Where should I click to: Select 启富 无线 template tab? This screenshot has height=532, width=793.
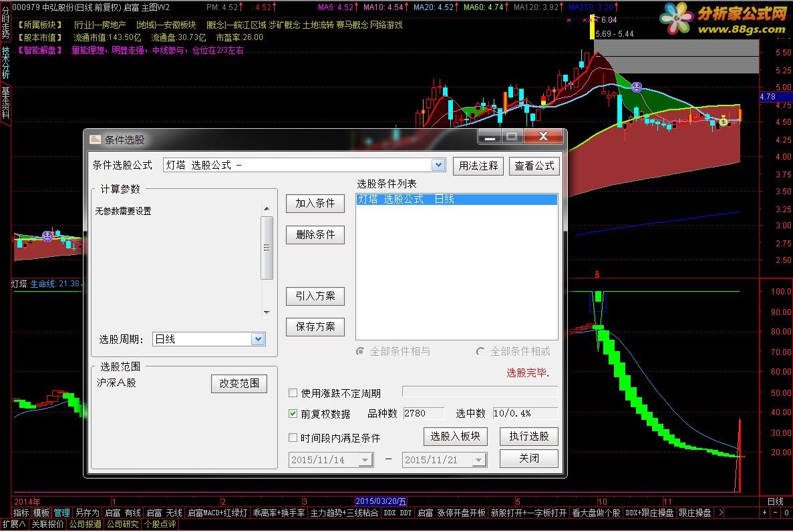[x=164, y=513]
